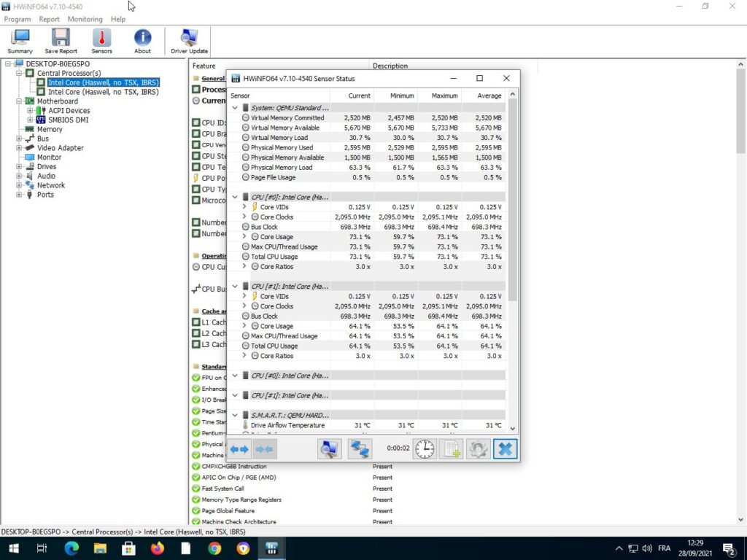
Task: Collapse S.M.A.R.T.: QEMU HARD group
Action: [x=235, y=415]
